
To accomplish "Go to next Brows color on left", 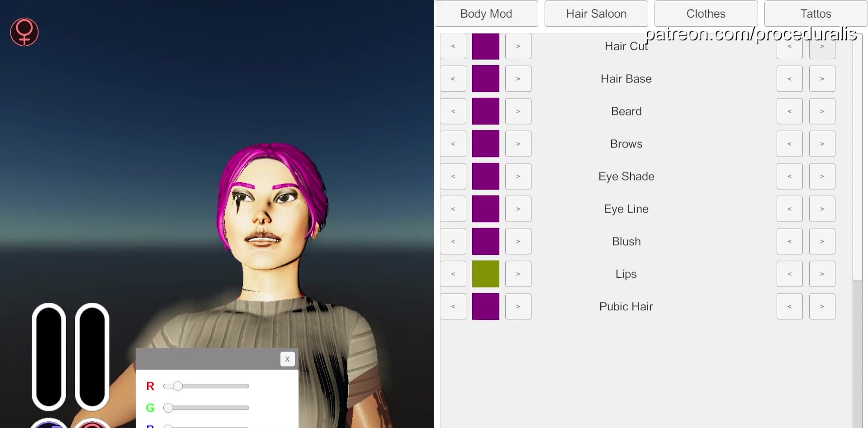I will coord(518,144).
